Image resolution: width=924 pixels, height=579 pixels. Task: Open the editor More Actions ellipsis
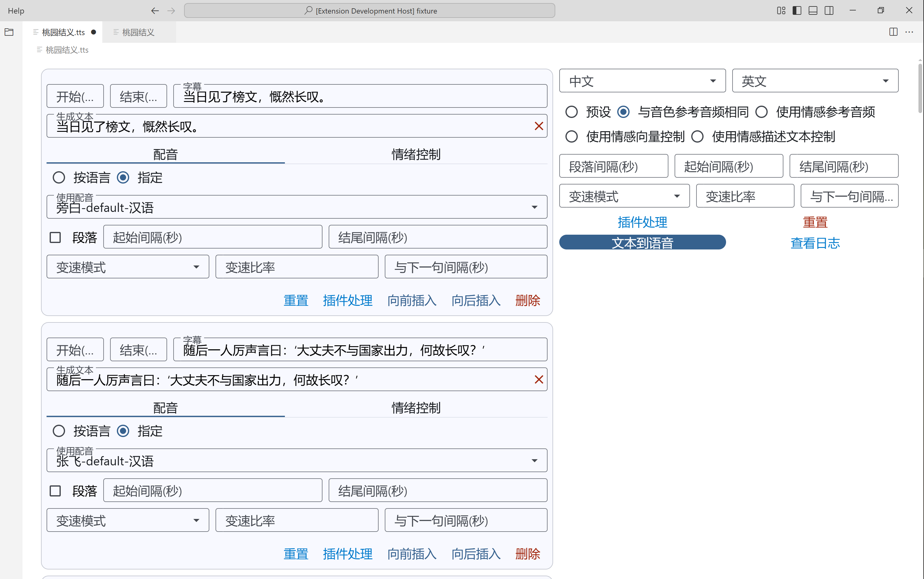(909, 32)
